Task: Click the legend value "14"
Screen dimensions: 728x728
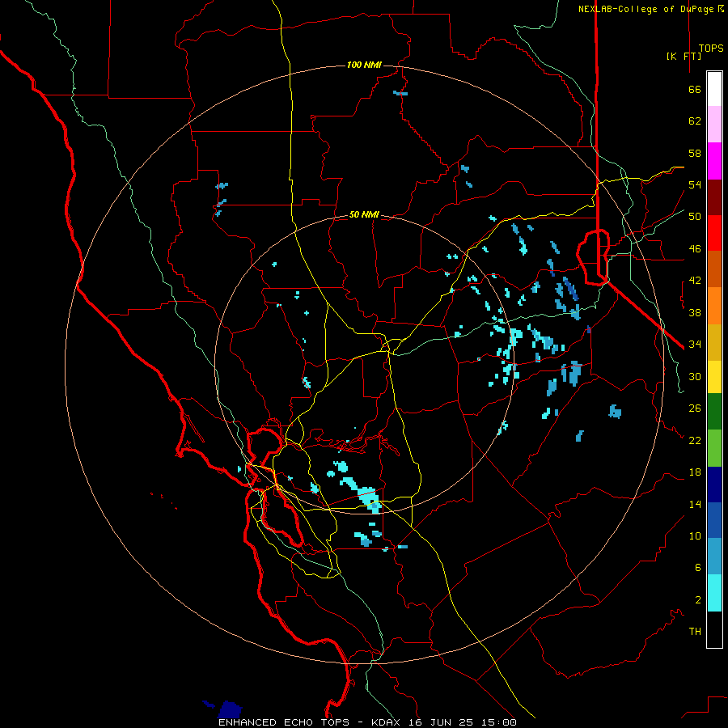Action: pos(695,504)
